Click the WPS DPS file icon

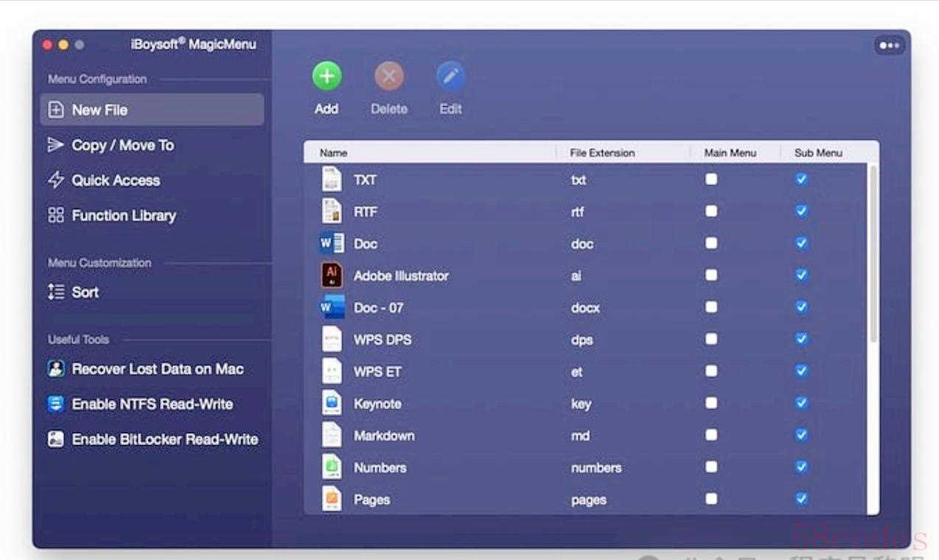tap(332, 339)
